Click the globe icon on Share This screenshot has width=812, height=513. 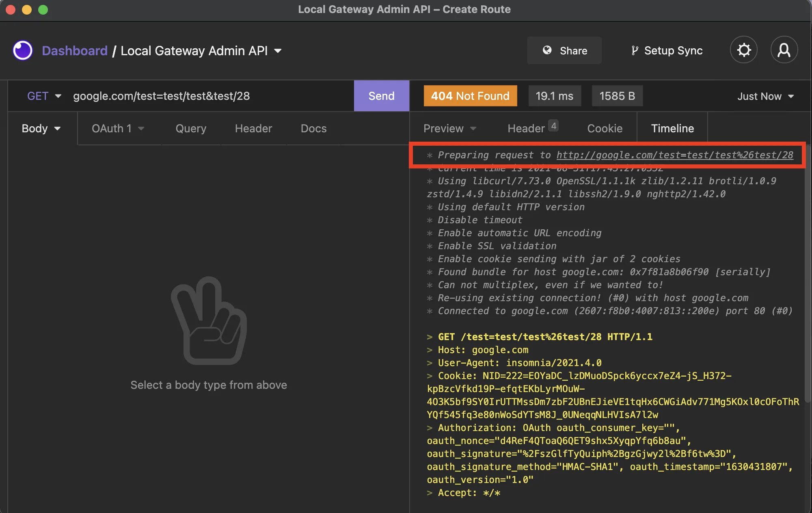(x=547, y=50)
